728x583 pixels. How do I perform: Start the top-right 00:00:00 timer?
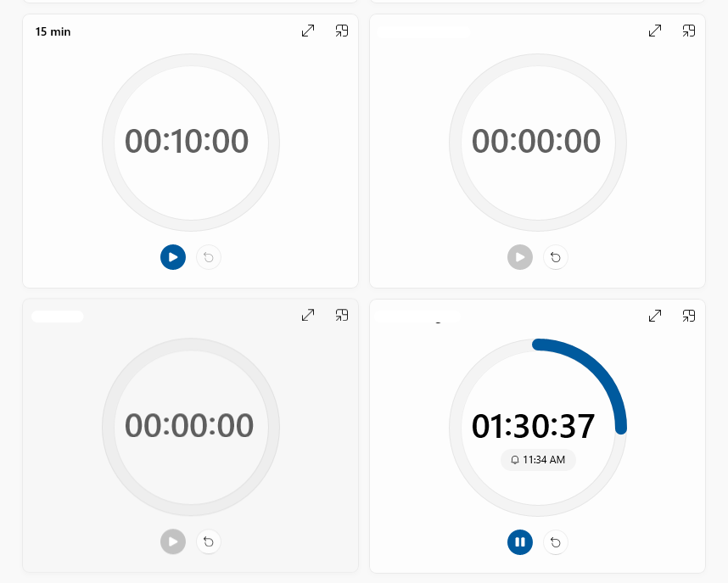(520, 257)
